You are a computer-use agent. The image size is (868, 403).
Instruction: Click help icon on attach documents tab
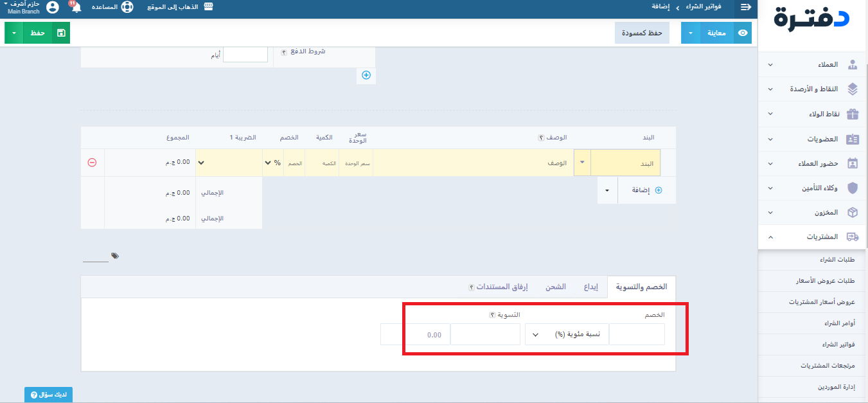pyautogui.click(x=471, y=287)
